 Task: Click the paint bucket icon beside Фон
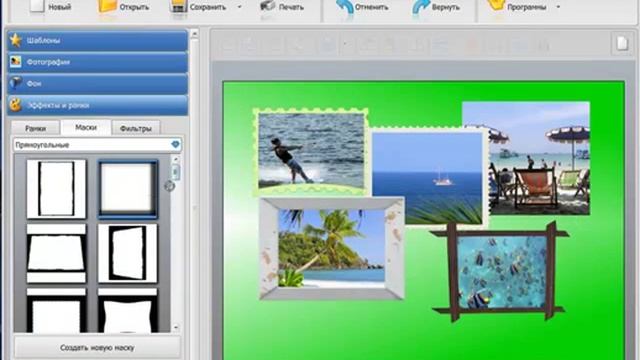point(16,83)
